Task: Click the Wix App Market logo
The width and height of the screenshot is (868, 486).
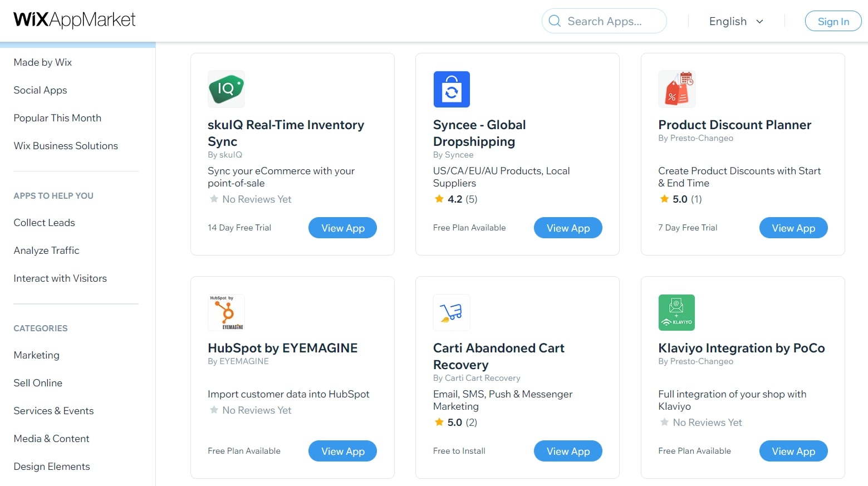Action: pyautogui.click(x=75, y=20)
